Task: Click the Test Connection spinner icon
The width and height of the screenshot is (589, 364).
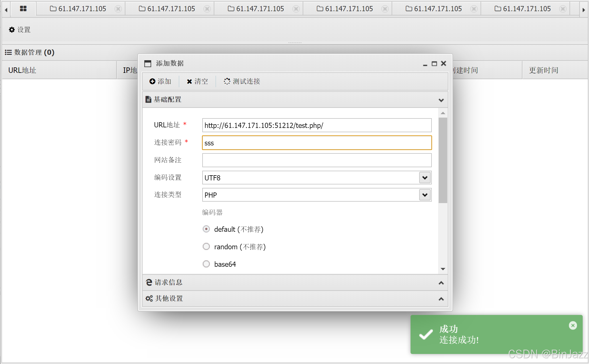Action: click(x=227, y=81)
